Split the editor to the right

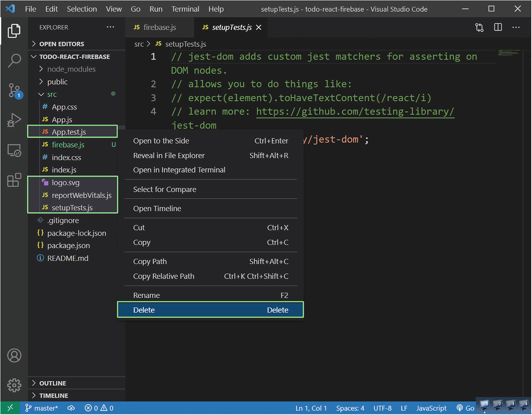coord(498,27)
